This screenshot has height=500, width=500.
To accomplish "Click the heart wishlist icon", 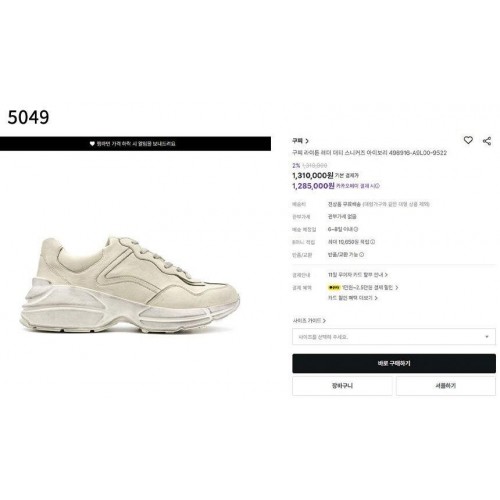I will click(x=468, y=140).
